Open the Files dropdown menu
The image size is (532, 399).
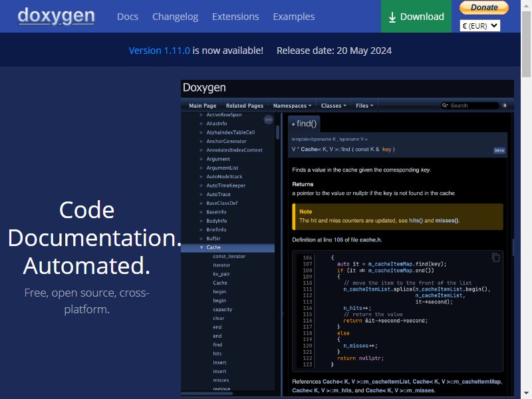364,106
